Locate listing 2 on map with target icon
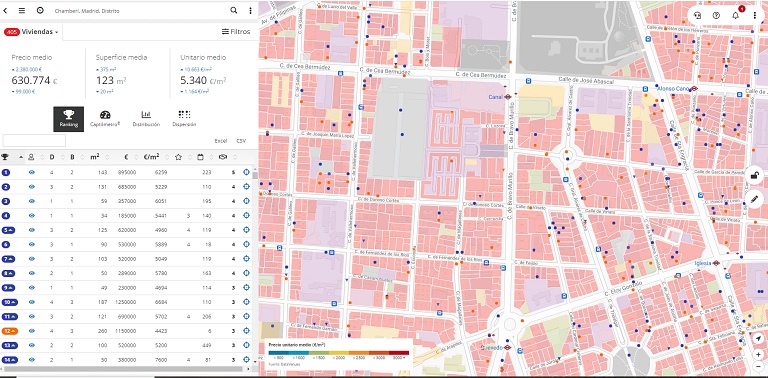This screenshot has width=768, height=378. [x=246, y=187]
